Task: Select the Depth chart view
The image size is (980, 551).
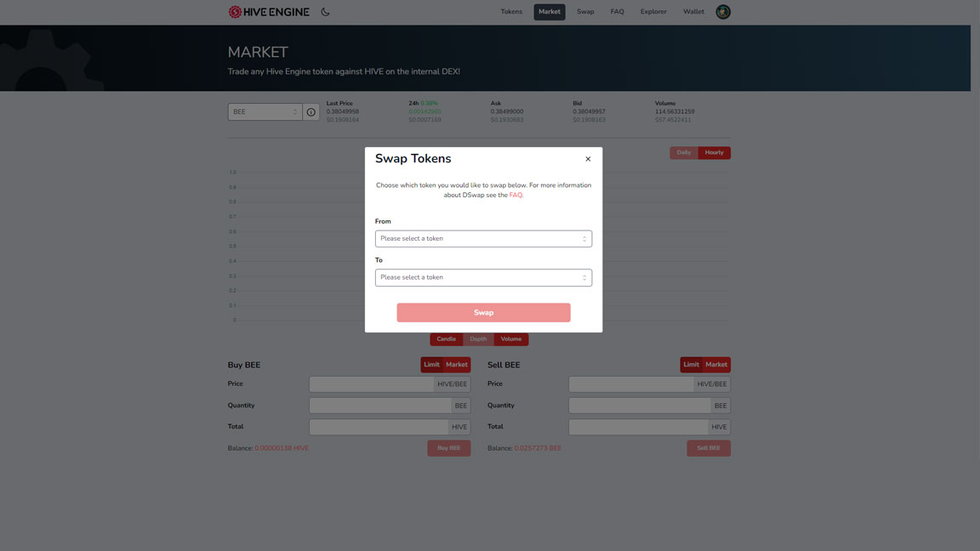Action: coord(478,339)
